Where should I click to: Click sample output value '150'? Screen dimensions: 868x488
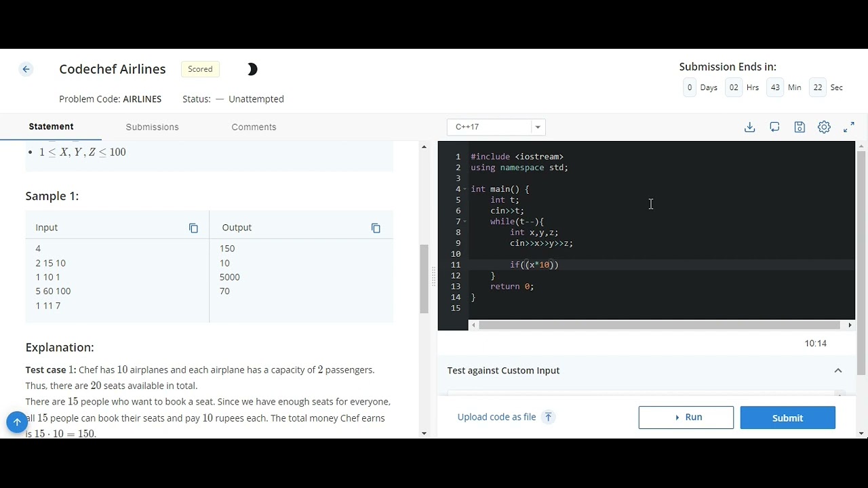[227, 249]
